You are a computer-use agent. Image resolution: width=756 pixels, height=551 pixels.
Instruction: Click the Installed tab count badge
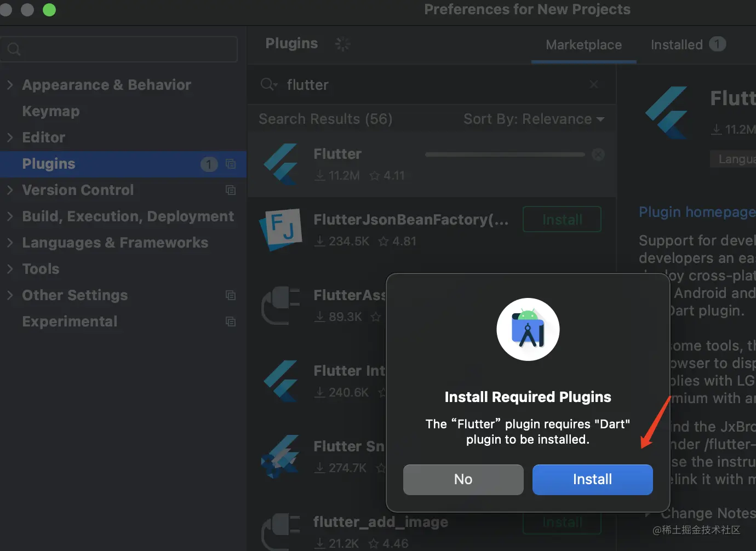718,44
